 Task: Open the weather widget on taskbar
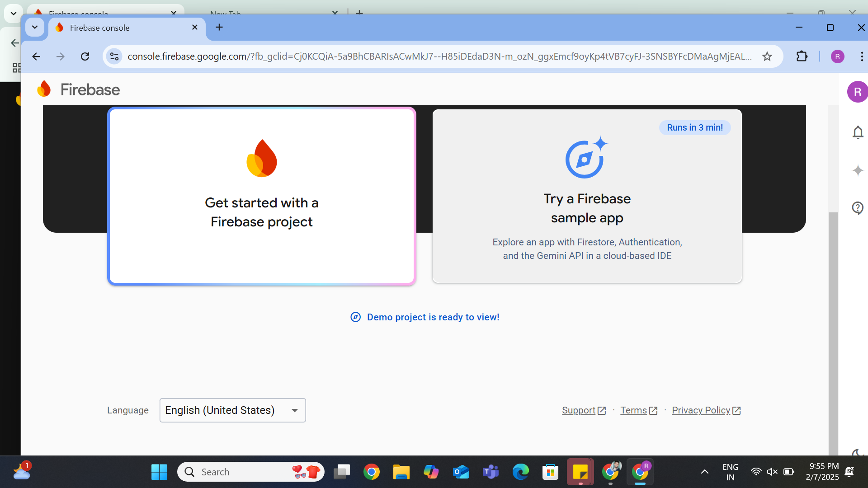click(x=22, y=471)
